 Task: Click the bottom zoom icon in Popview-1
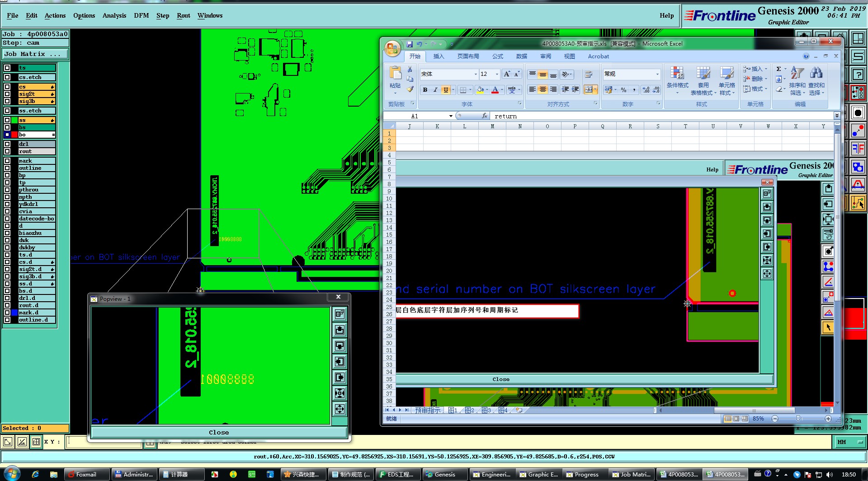click(x=340, y=409)
